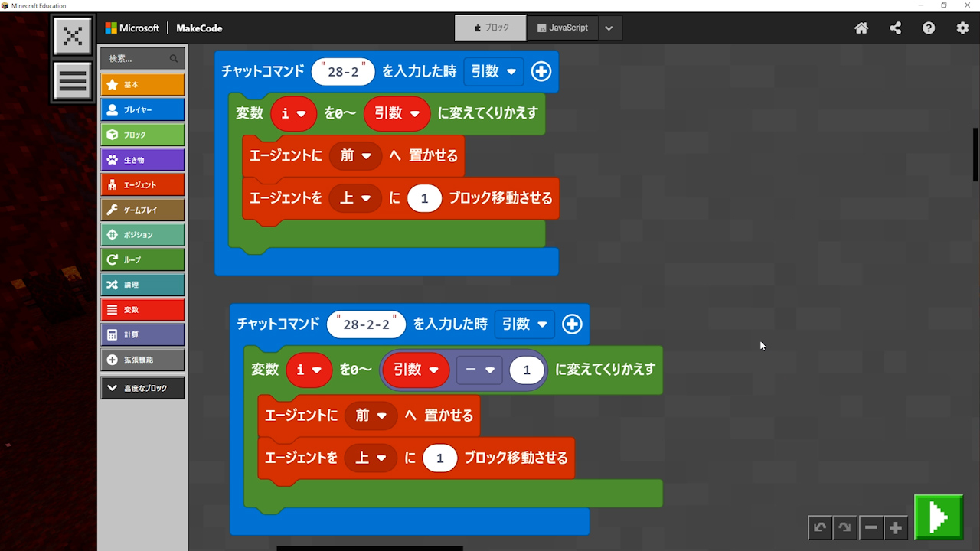Zoom out with the minus icon
980x551 pixels.
point(871,527)
